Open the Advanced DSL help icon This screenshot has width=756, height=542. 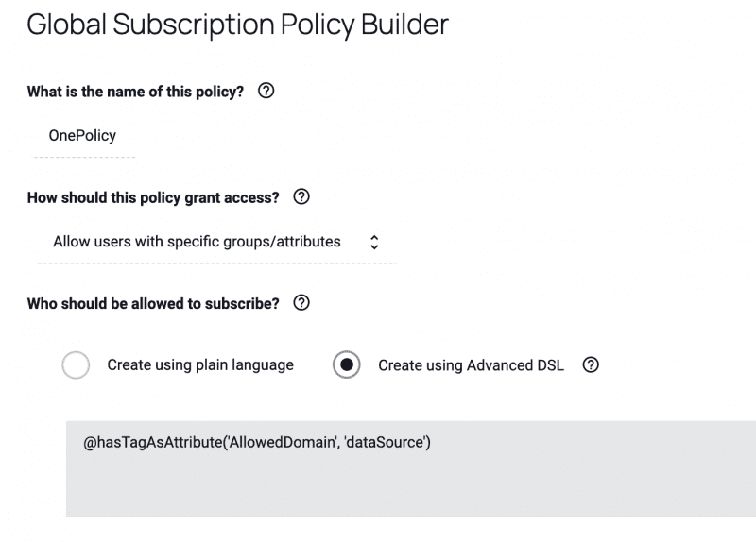tap(591, 364)
